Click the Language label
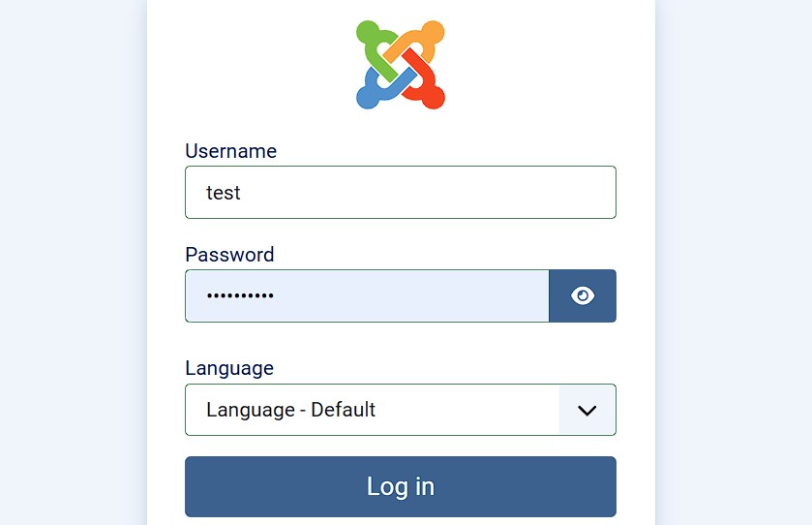This screenshot has height=525, width=812. pos(229,368)
